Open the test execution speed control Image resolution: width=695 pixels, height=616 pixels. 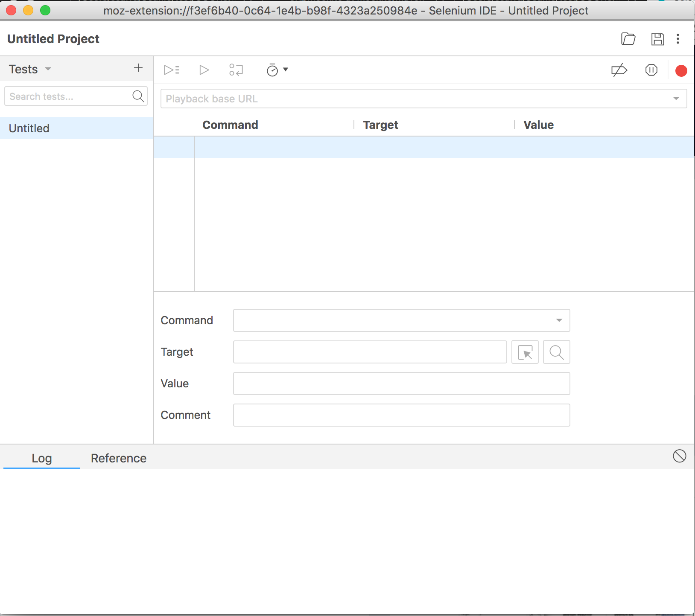277,70
